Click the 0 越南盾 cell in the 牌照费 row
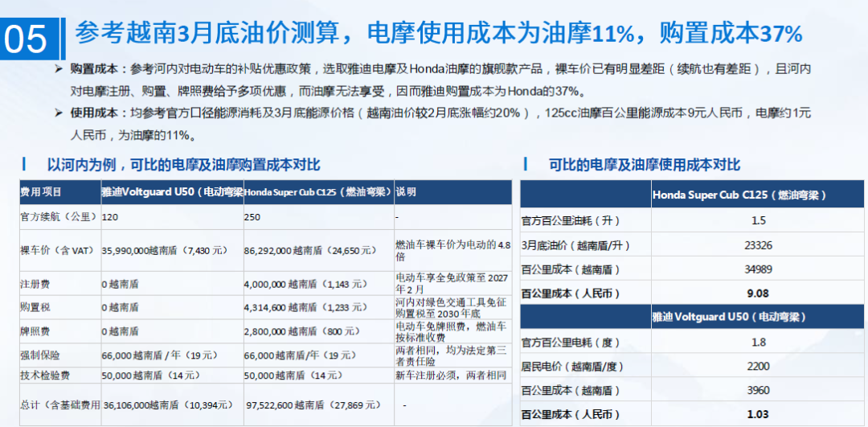The image size is (868, 427). 120,331
